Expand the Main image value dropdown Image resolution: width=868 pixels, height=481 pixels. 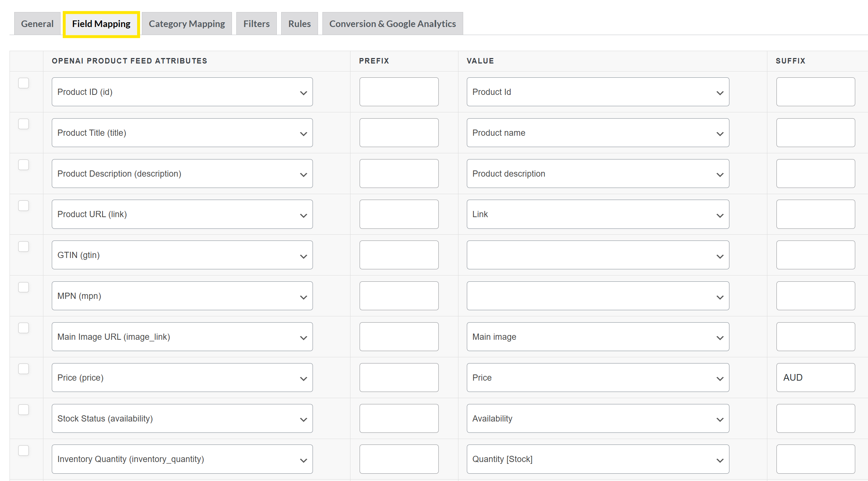597,337
